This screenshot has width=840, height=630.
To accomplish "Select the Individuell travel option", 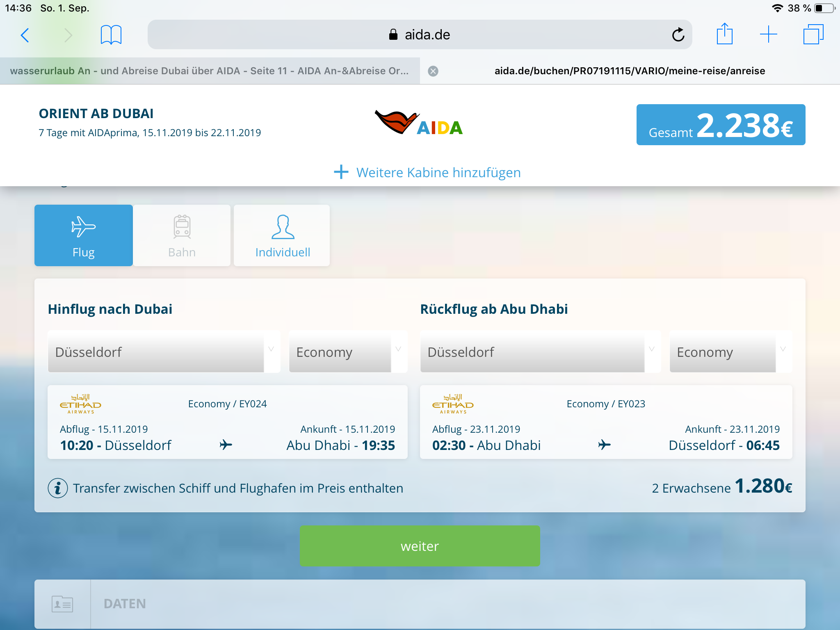I will [282, 235].
